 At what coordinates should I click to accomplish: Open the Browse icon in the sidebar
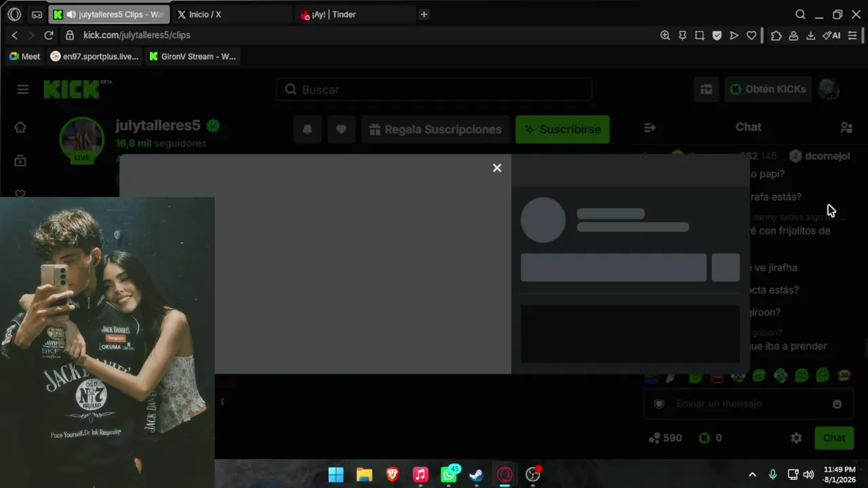pyautogui.click(x=20, y=161)
